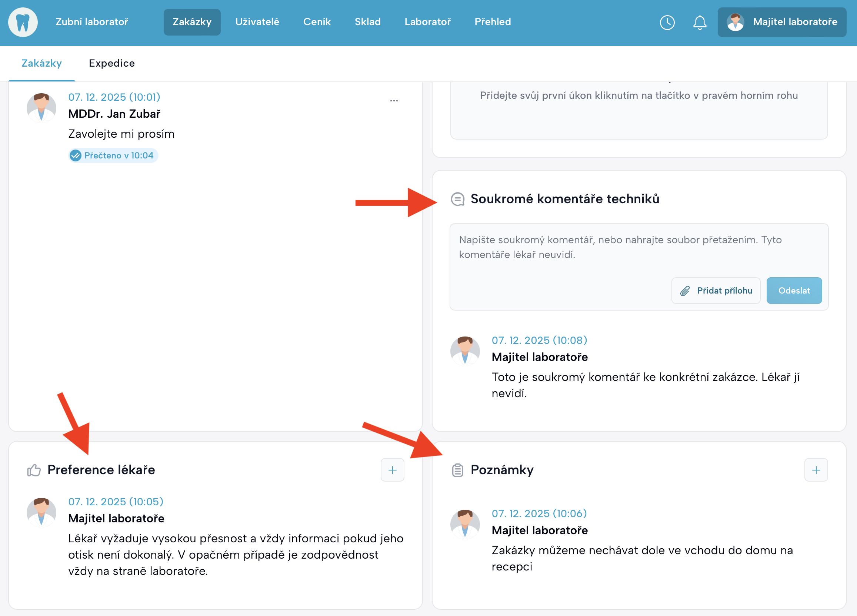This screenshot has width=857, height=616.
Task: Click the Poznámky clipboard icon
Action: click(457, 470)
